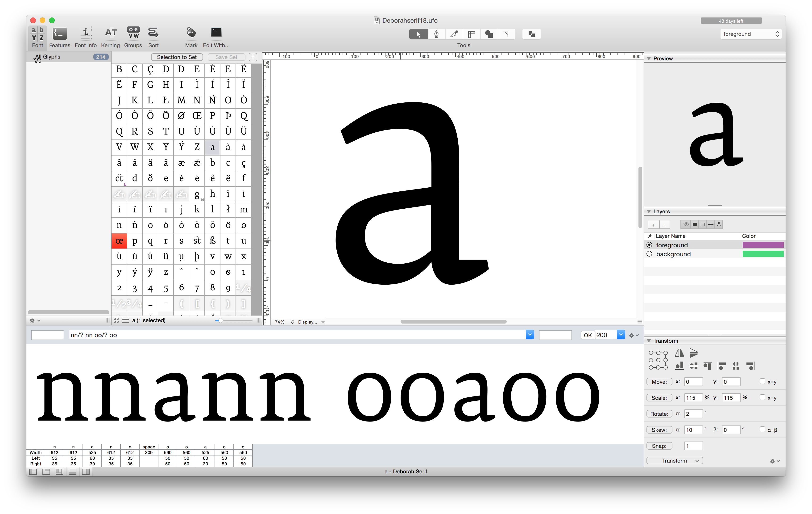Align selection to vertical center

[694, 366]
